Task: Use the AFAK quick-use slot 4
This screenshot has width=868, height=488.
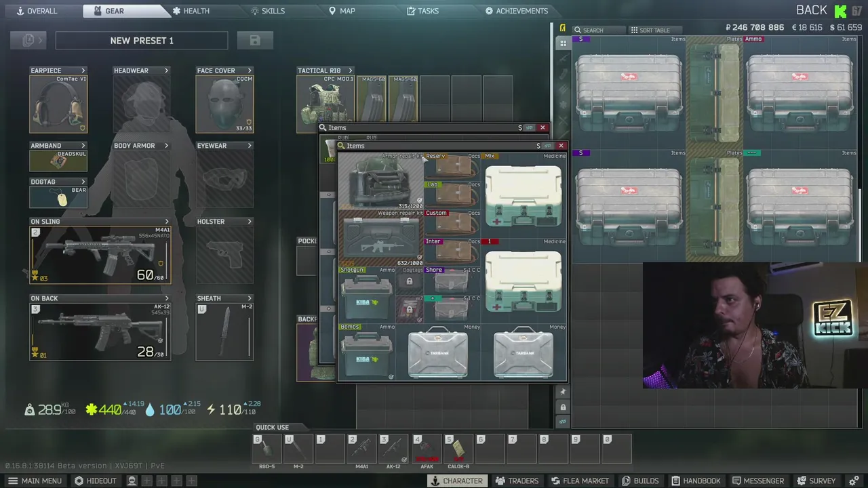Action: point(427,450)
